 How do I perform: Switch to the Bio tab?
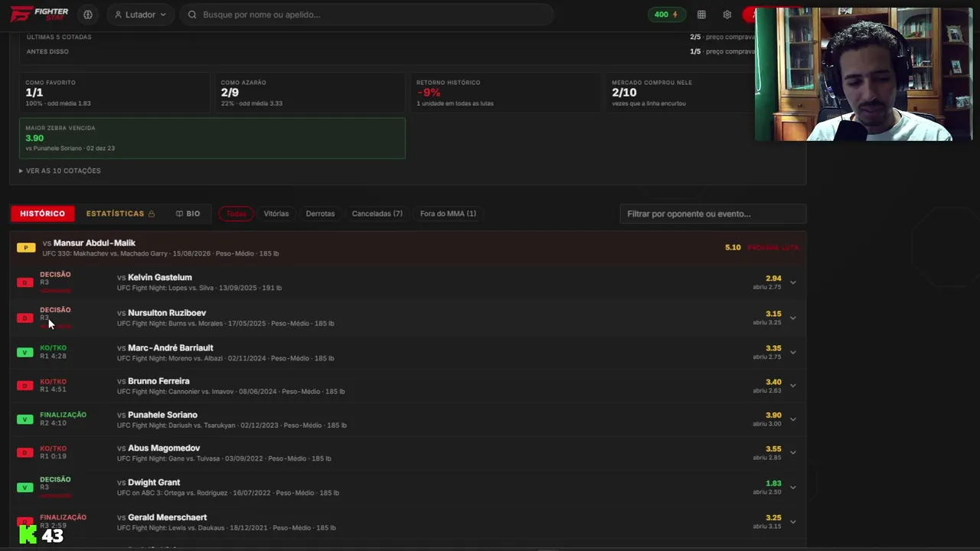pyautogui.click(x=188, y=214)
